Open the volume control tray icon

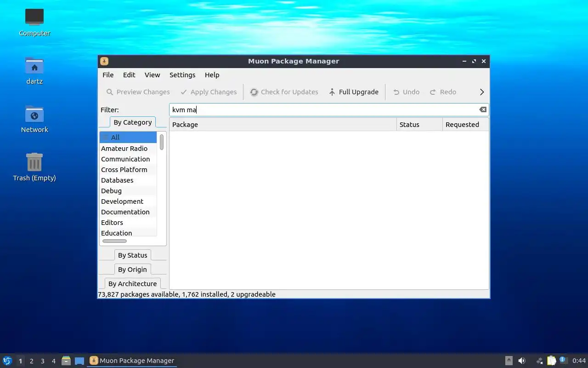click(x=522, y=361)
